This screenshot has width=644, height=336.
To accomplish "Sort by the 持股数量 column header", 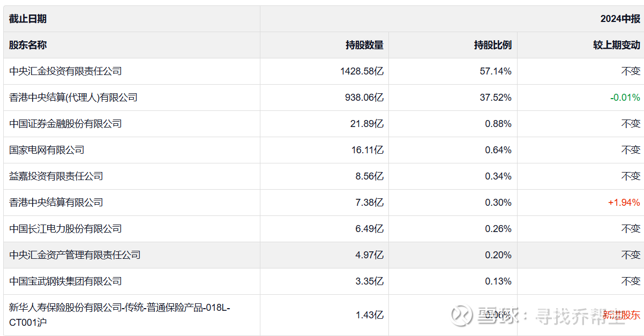I will (x=364, y=45).
